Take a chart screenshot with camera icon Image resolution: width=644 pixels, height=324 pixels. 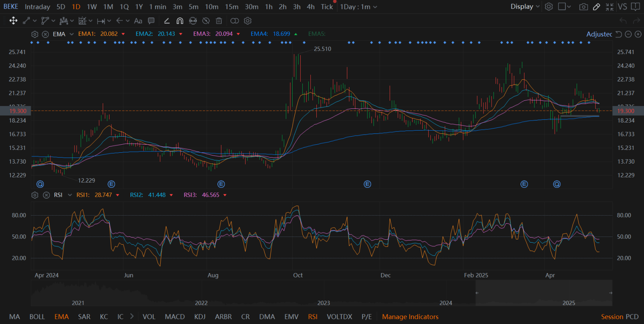coord(584,6)
